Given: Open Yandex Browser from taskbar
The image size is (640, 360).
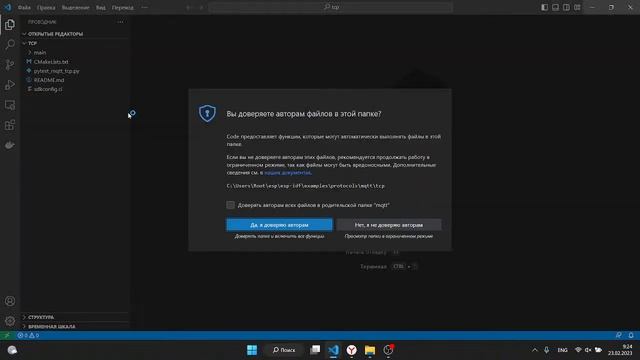Looking at the screenshot, I should 351,350.
